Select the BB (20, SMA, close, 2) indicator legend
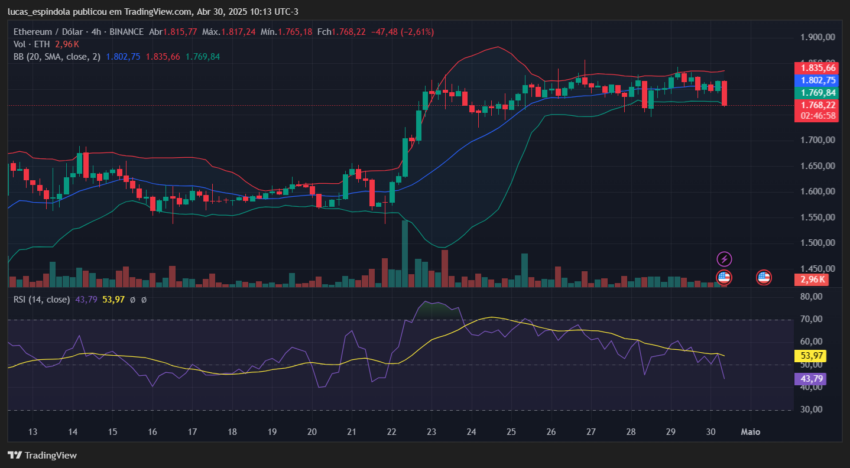Screen dimensions: 850x468 pyautogui.click(x=57, y=56)
